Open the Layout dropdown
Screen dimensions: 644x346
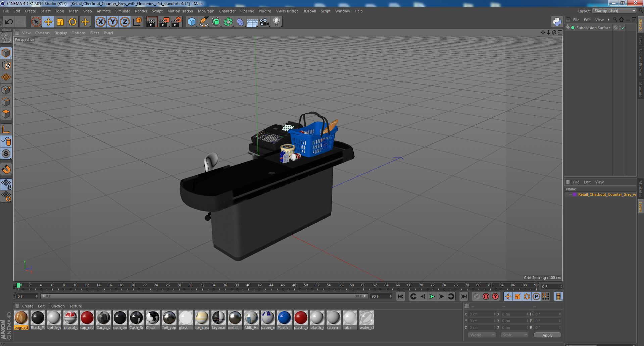click(x=615, y=11)
